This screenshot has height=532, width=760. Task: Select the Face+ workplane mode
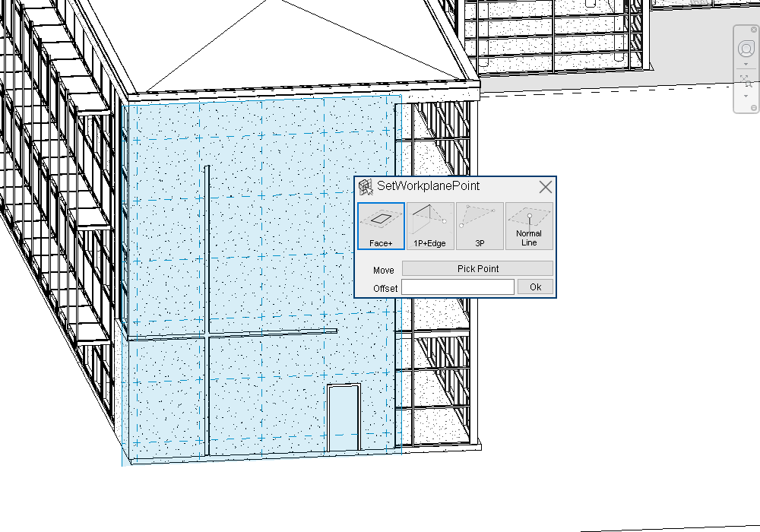click(380, 225)
